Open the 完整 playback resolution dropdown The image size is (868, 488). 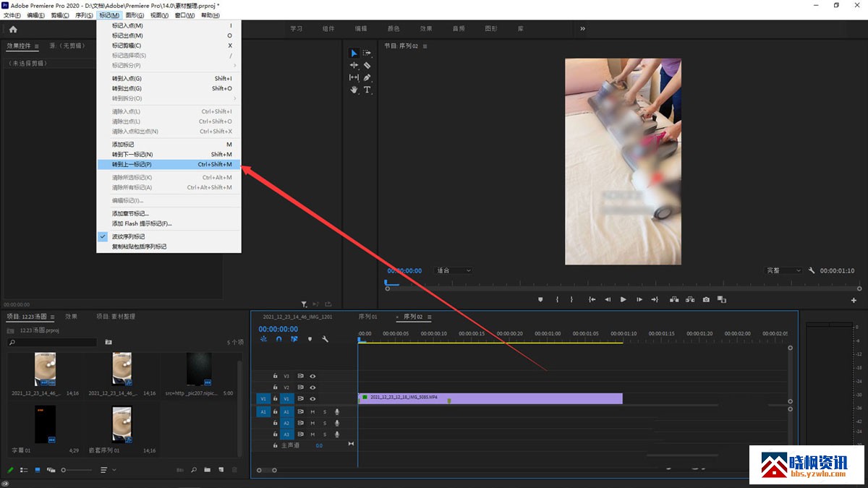784,270
